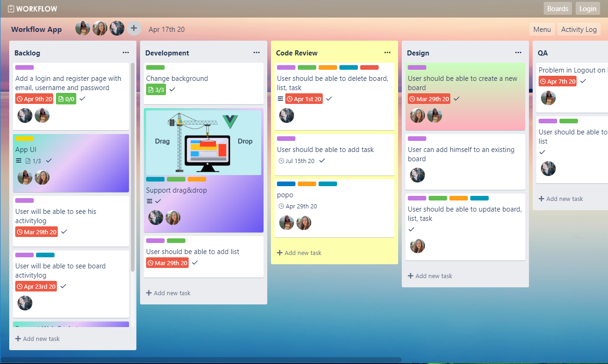Viewport: 608px width, 364px height.
Task: Open the Development list options menu
Action: click(x=257, y=53)
